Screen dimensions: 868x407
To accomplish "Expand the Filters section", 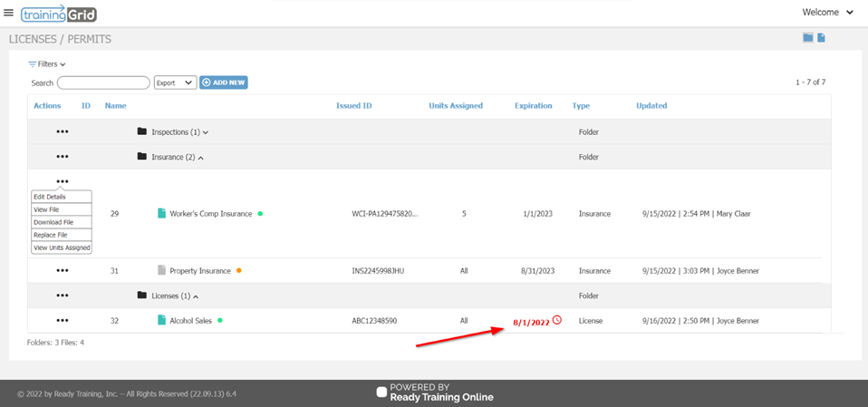I will point(47,64).
